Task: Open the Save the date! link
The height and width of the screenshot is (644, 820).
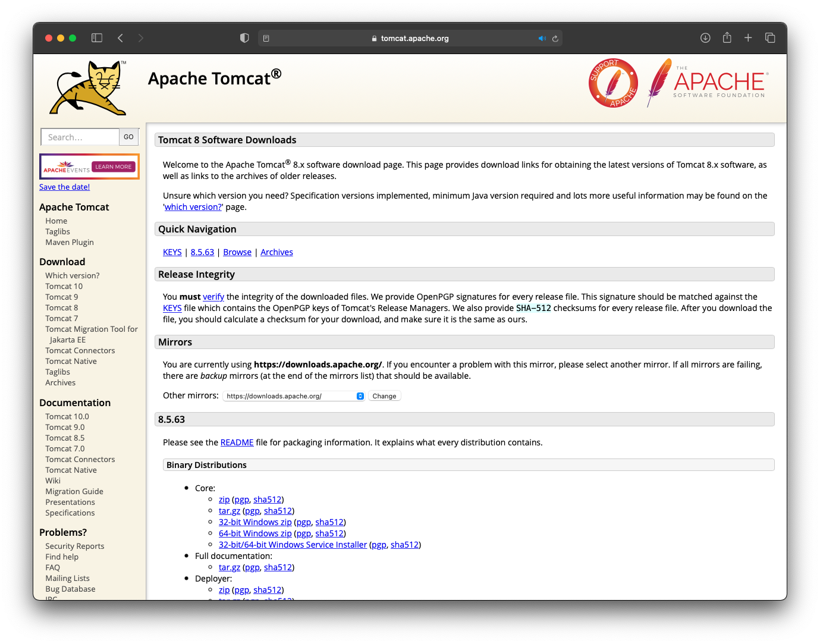Action: pyautogui.click(x=64, y=187)
